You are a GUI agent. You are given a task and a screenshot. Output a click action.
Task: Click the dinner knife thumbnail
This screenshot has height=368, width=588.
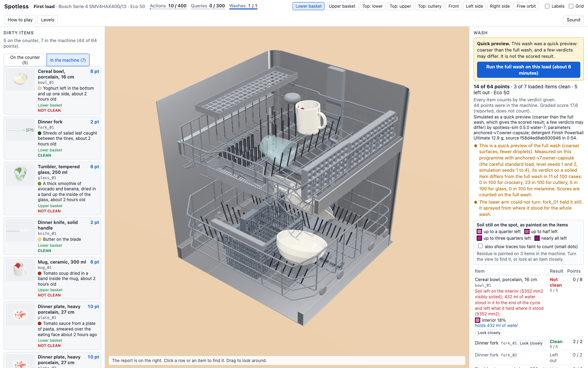[20, 231]
